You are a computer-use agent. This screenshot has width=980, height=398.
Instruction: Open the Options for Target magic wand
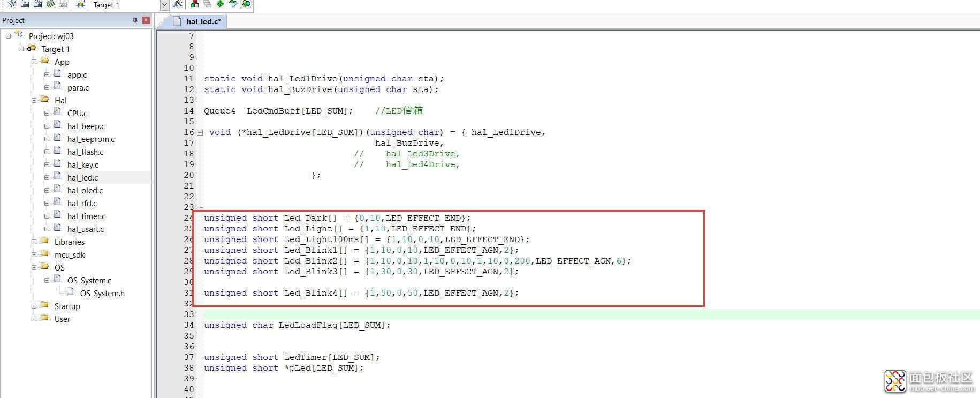178,4
